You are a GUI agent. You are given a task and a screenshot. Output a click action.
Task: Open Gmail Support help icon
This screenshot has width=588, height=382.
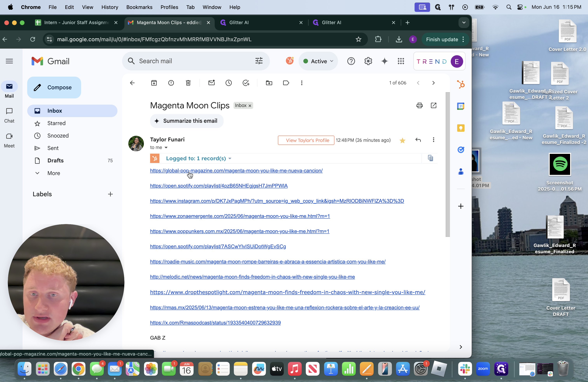(x=351, y=61)
